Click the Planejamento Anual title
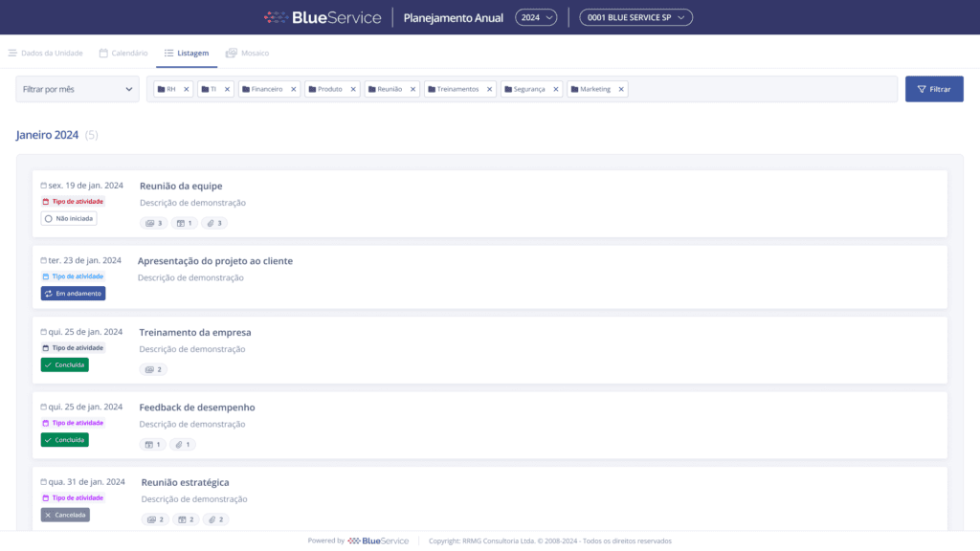 [453, 18]
